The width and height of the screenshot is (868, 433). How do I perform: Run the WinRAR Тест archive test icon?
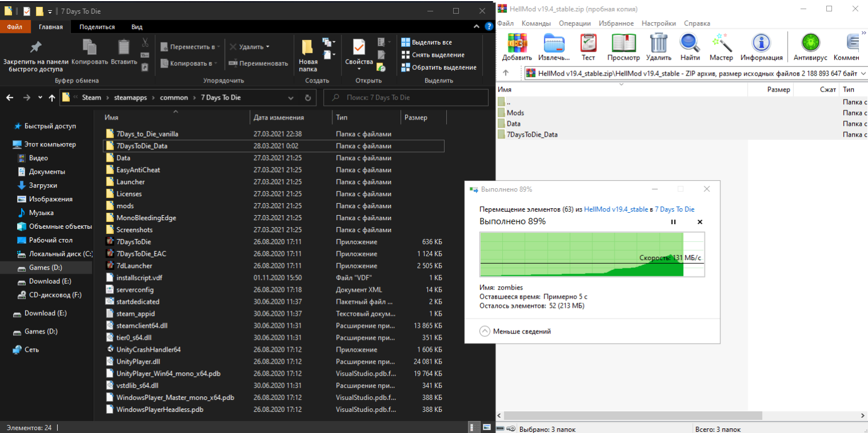588,43
